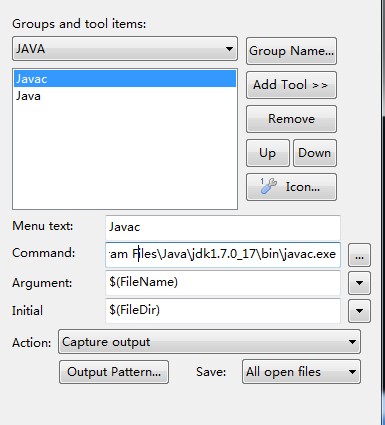Click the Add Tool >> button

(x=291, y=85)
